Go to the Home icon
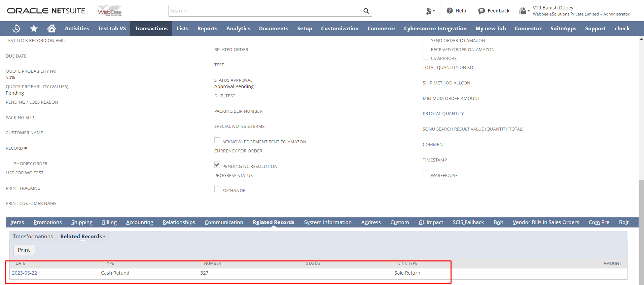Viewport: 644px width, 285px height. point(51,29)
